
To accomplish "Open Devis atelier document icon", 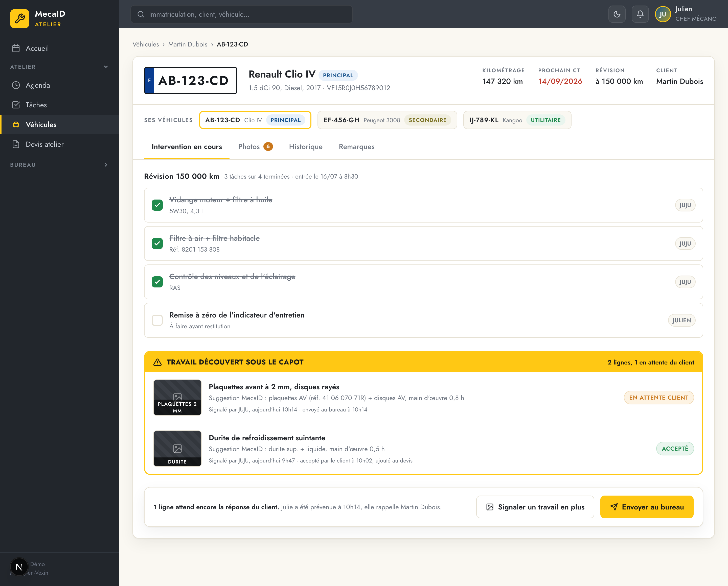I will [16, 144].
